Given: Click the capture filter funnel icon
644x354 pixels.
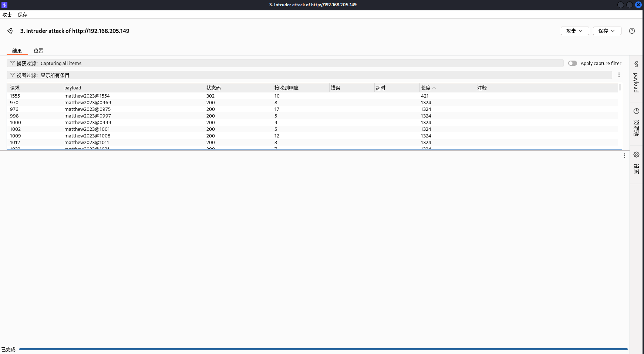Looking at the screenshot, I should tap(13, 63).
